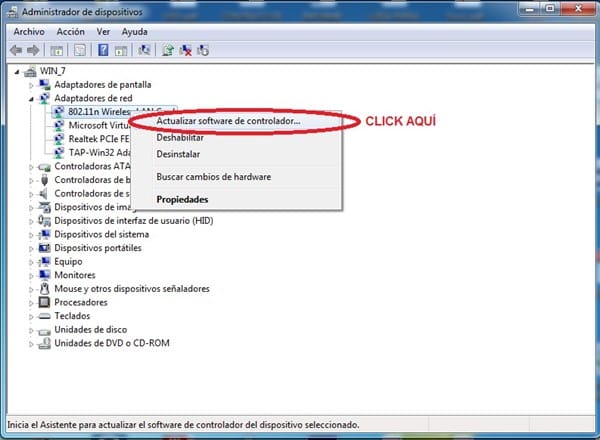The width and height of the screenshot is (600, 440).
Task: Click the disable device toolbar icon
Action: (203, 50)
